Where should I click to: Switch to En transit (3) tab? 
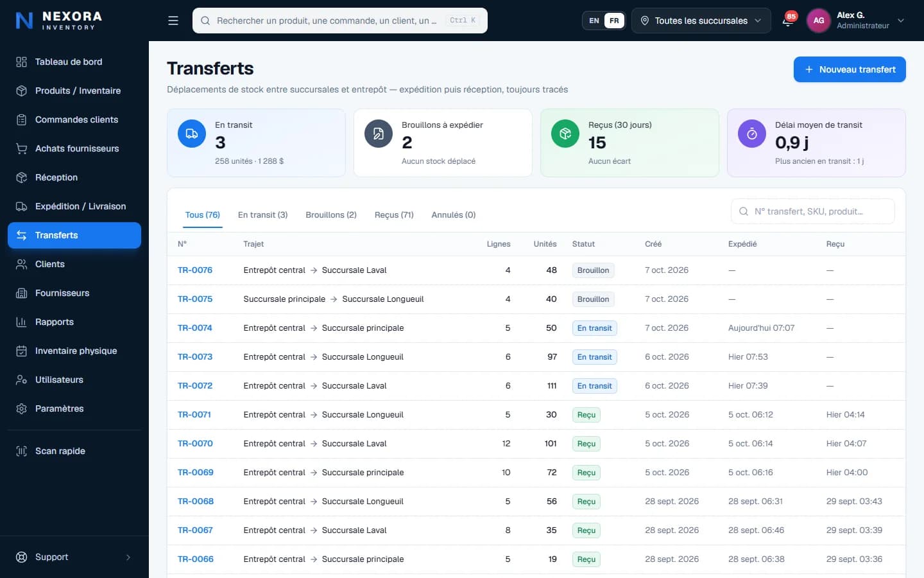pyautogui.click(x=262, y=215)
